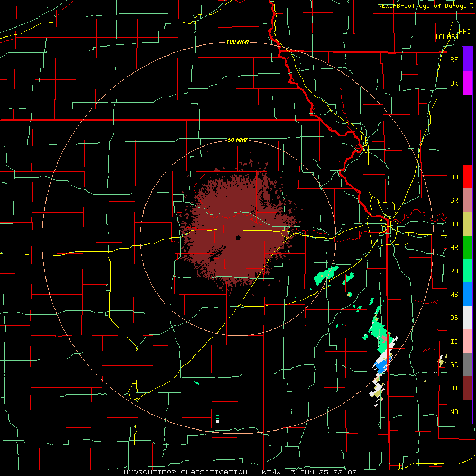Click the ND black legend swatch
The image size is (476, 476).
coord(467,411)
